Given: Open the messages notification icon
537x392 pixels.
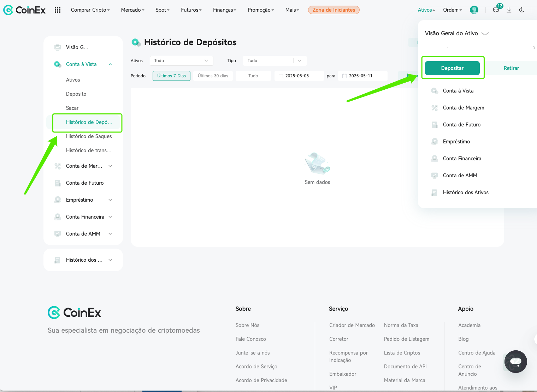Looking at the screenshot, I should (496, 10).
